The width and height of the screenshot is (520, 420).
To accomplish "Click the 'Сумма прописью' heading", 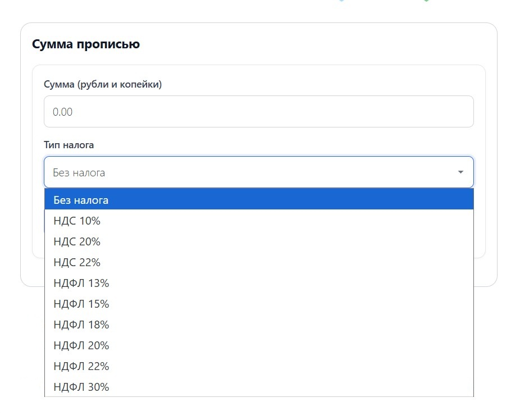I will (86, 44).
